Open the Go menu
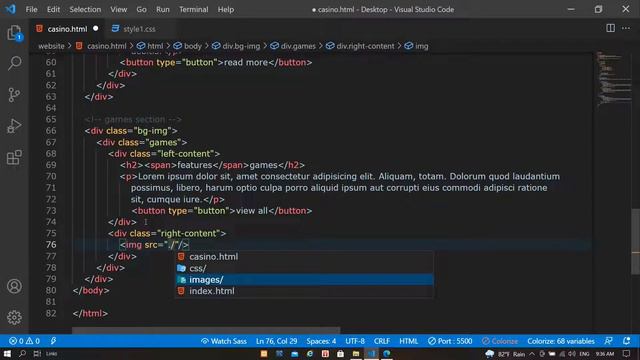Viewport: 640px width, 360px height. 141,9
